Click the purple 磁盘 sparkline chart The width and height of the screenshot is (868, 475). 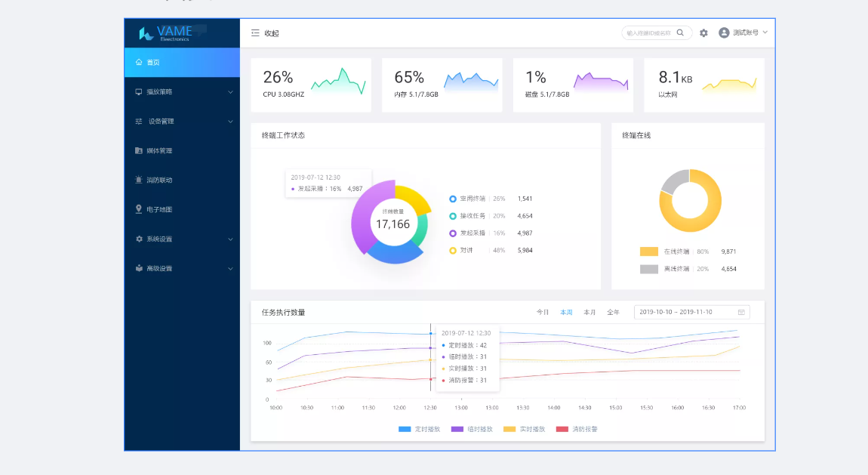[x=601, y=82]
